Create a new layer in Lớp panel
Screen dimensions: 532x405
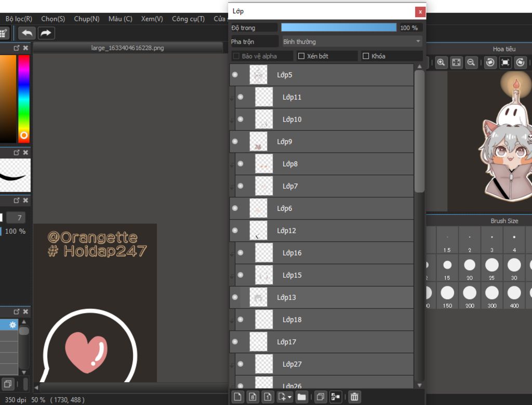point(237,397)
